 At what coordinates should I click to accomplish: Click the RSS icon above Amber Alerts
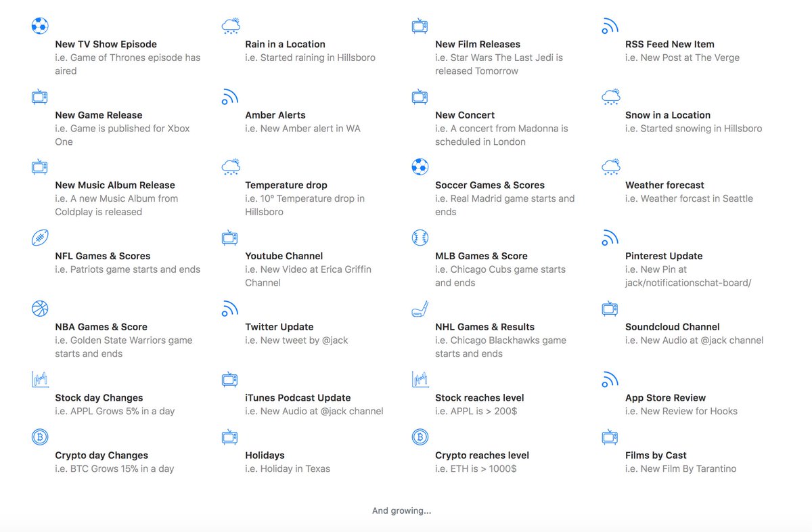(230, 97)
